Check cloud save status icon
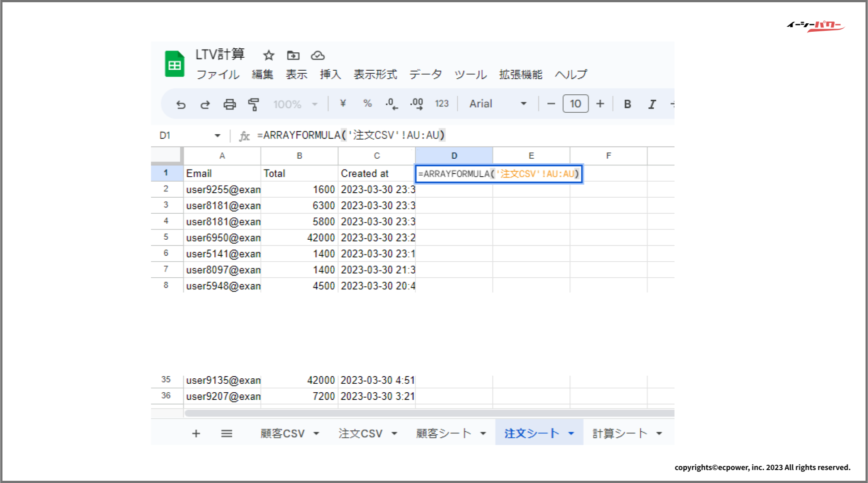Image resolution: width=868 pixels, height=483 pixels. click(x=318, y=55)
